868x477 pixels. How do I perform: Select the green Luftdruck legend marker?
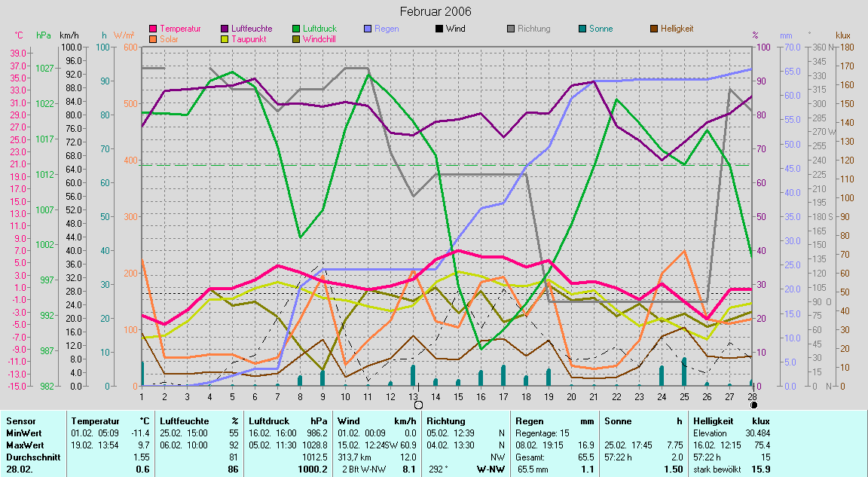coord(296,29)
